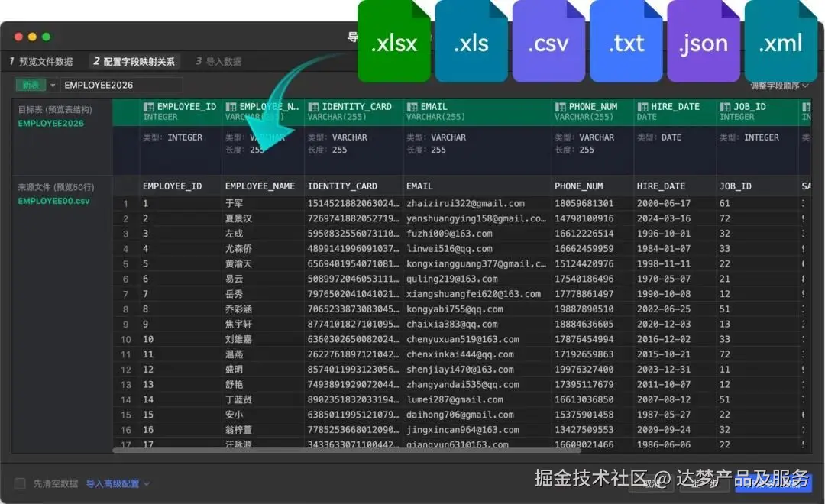This screenshot has height=504, width=825.
Task: Click hire date 2020-12-03
Action: [x=664, y=324]
